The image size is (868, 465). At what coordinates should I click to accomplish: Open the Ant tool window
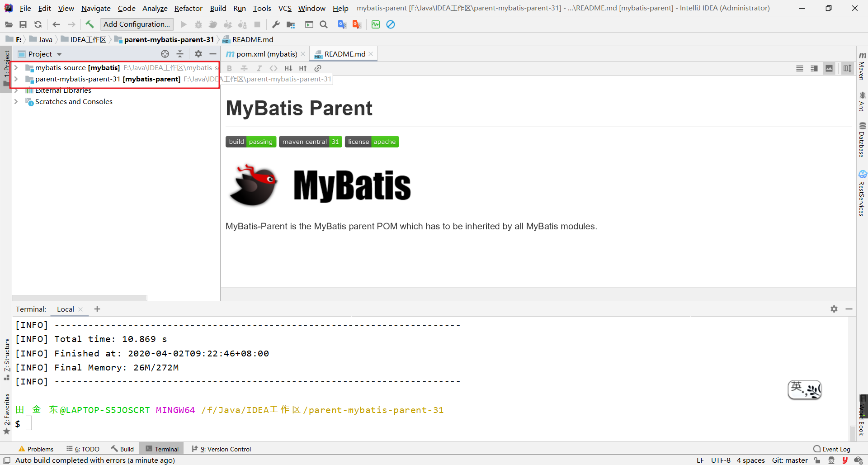(x=862, y=101)
